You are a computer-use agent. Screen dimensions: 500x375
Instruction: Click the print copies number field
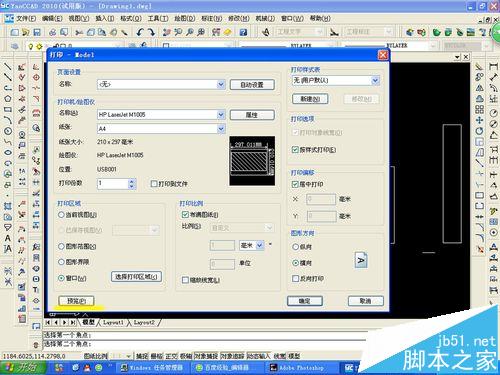pos(113,184)
